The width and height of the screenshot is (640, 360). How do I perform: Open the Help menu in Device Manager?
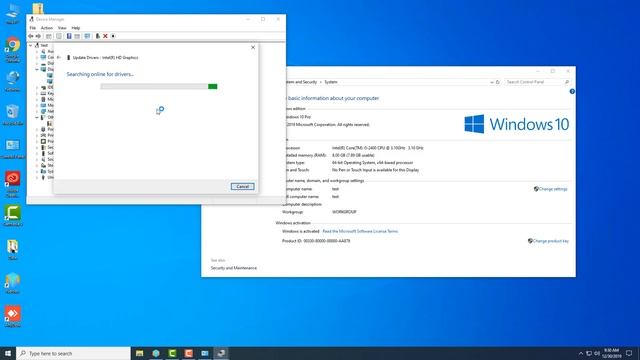point(76,28)
